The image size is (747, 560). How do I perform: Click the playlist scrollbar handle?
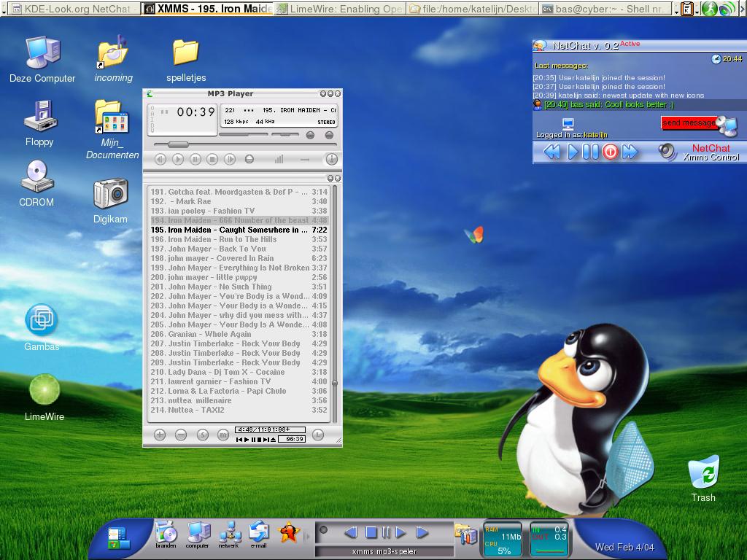tap(335, 383)
